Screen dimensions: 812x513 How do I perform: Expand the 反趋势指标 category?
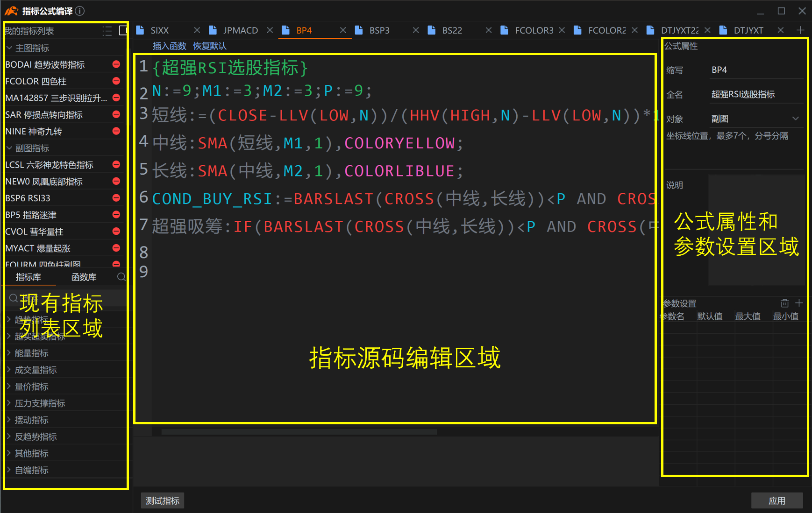9,436
